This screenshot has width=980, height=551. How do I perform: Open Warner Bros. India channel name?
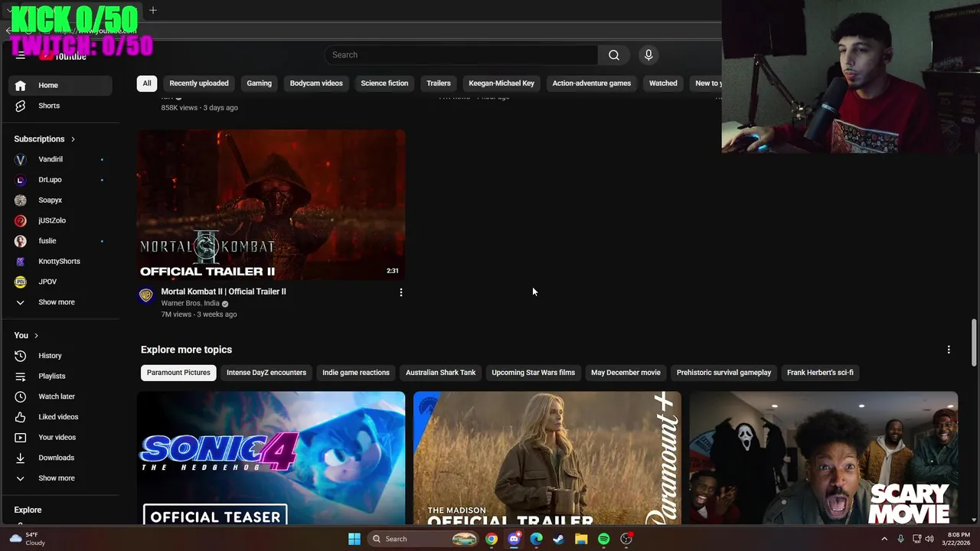(190, 304)
